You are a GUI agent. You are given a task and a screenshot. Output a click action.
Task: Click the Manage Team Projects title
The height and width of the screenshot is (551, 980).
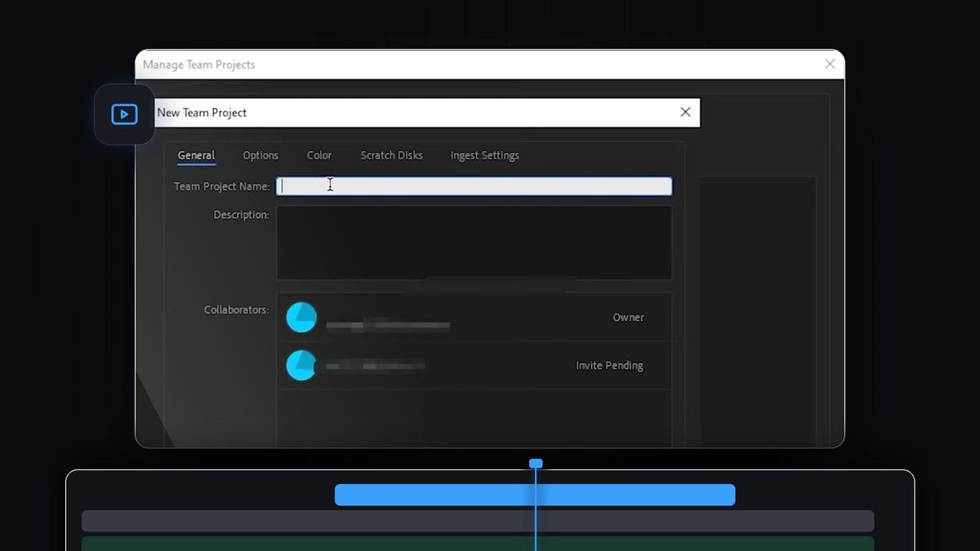(x=199, y=64)
